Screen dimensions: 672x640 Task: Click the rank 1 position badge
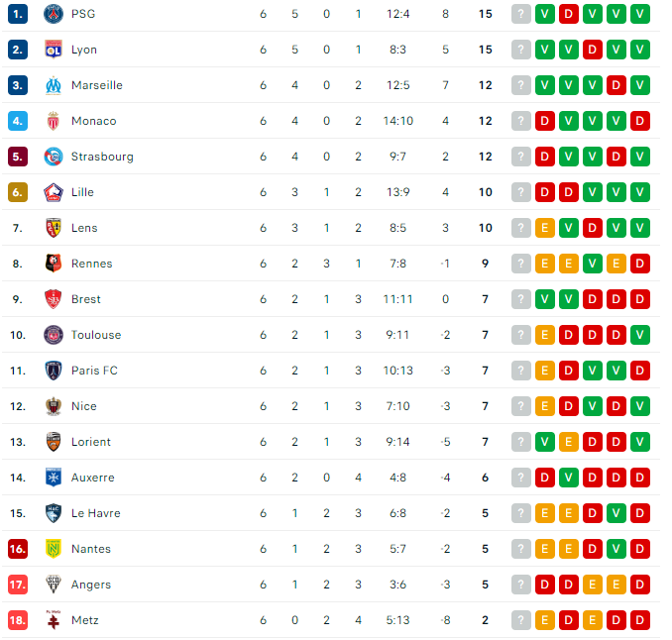tap(18, 14)
